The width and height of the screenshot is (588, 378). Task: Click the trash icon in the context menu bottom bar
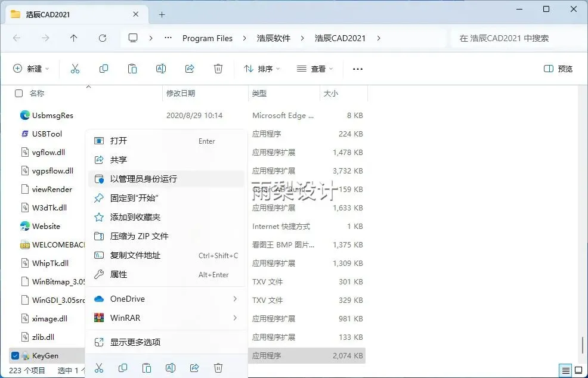click(218, 368)
